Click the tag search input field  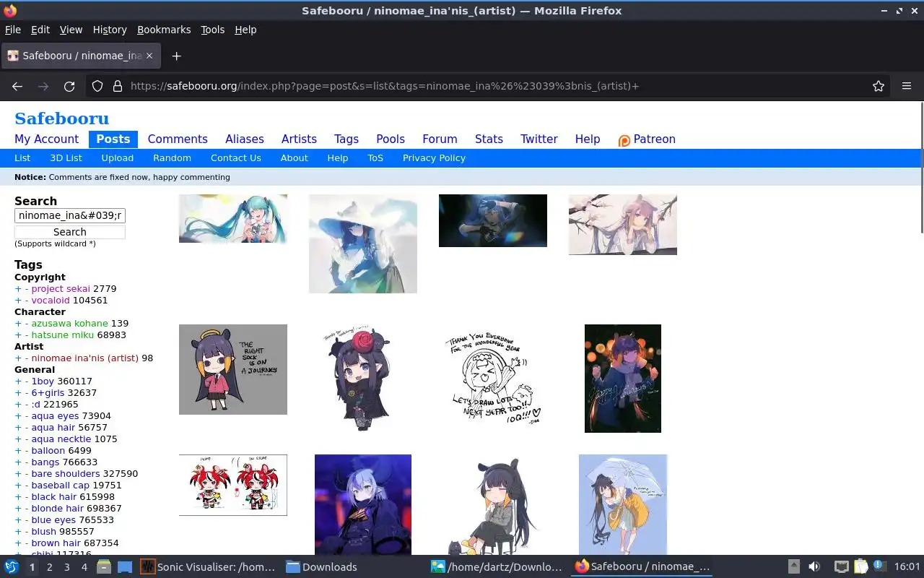coord(70,215)
